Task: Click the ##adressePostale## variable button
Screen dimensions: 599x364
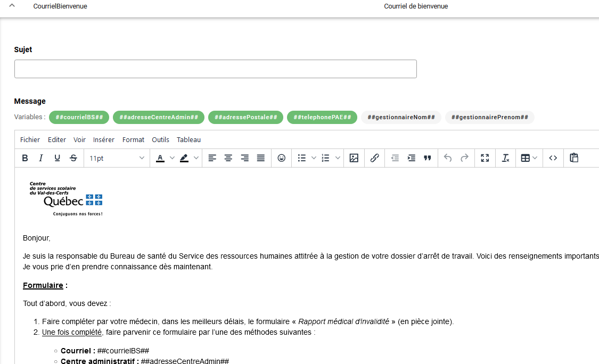Action: pos(245,117)
